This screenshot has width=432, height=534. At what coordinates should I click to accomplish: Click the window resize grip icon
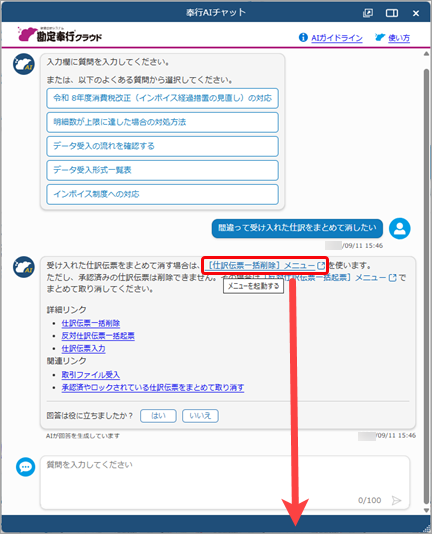pyautogui.click(x=427, y=529)
